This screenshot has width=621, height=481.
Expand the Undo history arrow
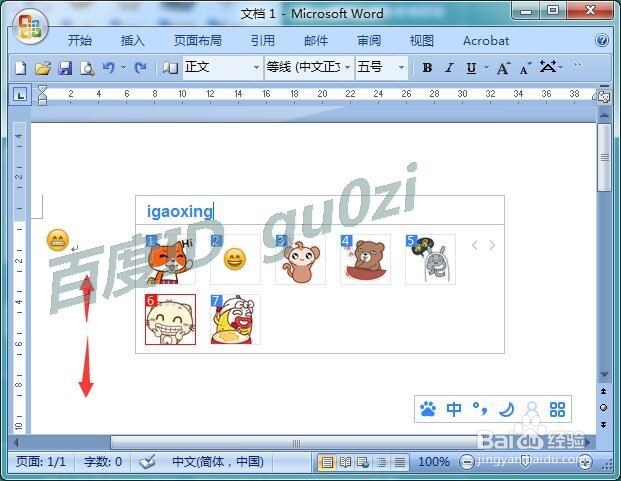coord(123,67)
